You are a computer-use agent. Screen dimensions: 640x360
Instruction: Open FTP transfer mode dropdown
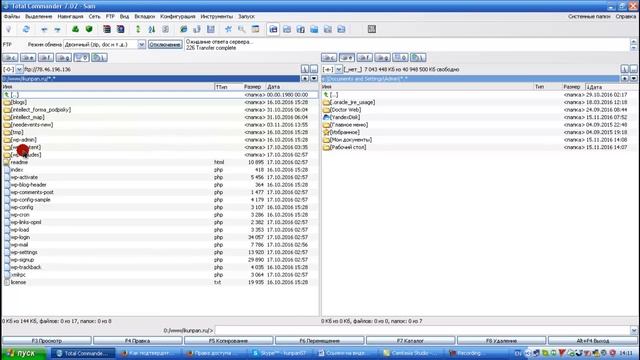141,44
